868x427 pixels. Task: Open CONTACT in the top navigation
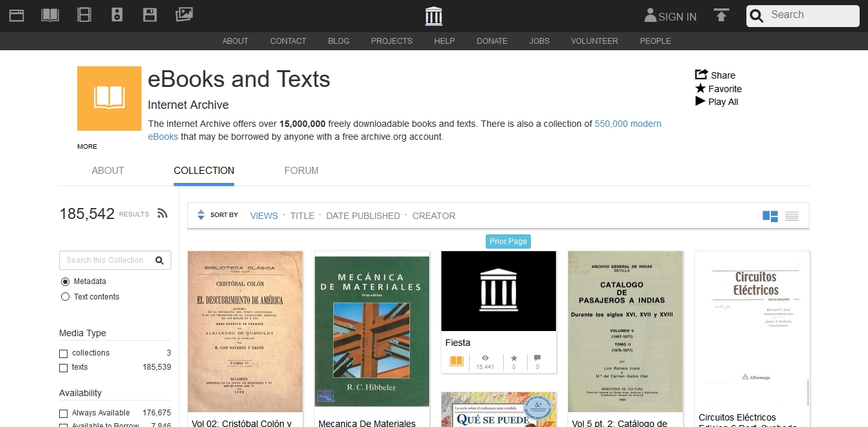288,41
